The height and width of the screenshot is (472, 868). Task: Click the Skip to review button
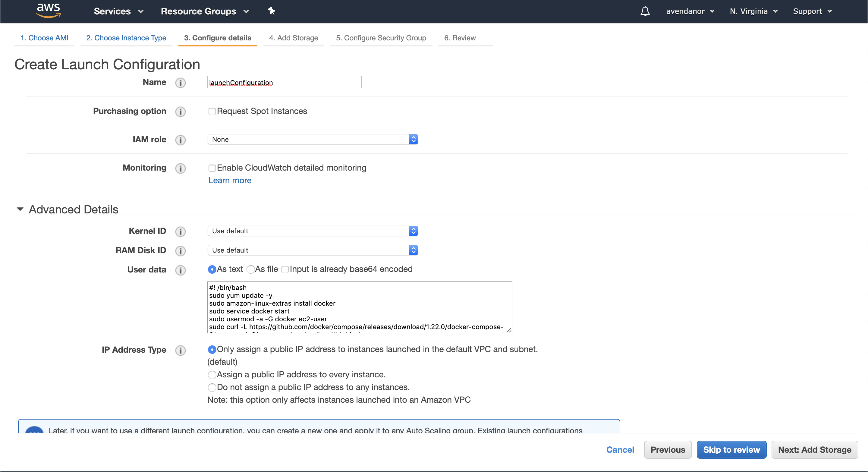tap(731, 450)
